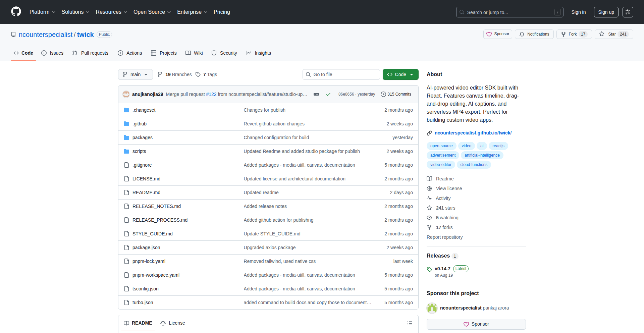Click the Sponsor button under Sponsor this project
Screen dimensions: 644x333
point(476,324)
